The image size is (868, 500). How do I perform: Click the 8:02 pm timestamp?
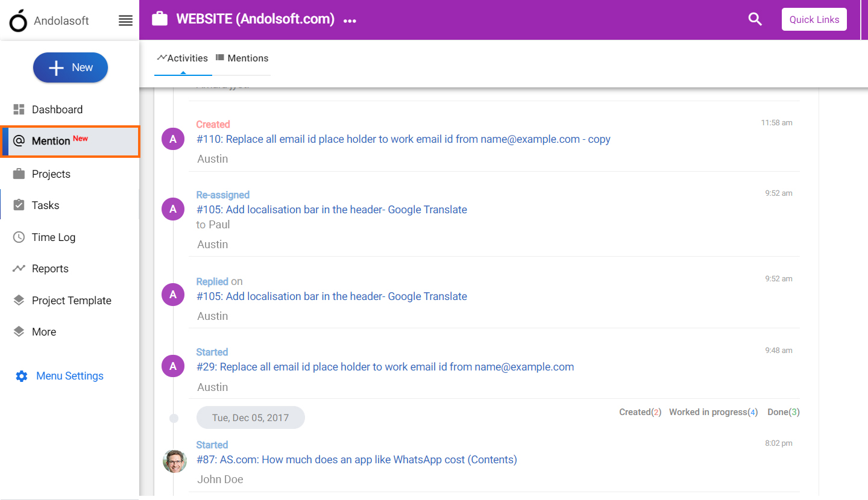(x=779, y=443)
